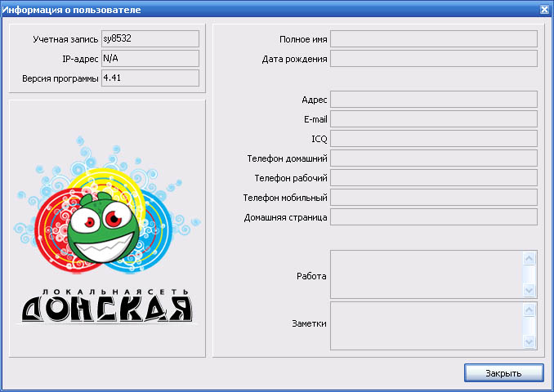
Task: Click into the E-mail field
Action: pos(433,119)
